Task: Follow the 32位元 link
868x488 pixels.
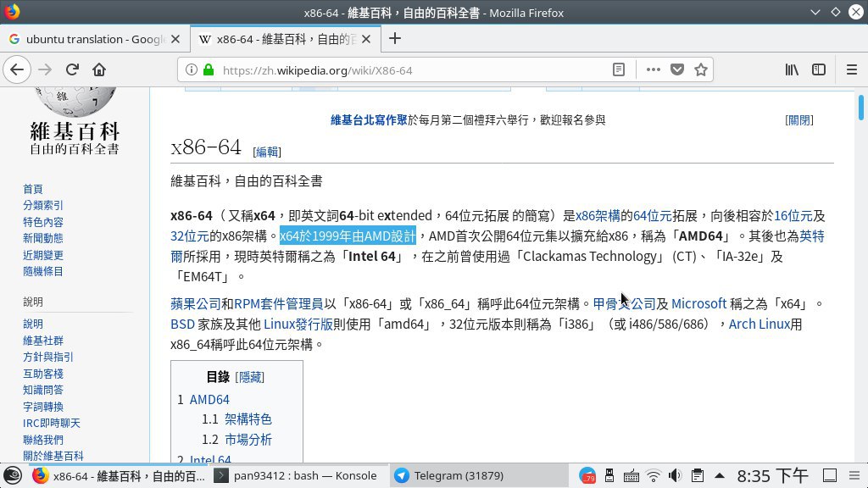Action: coord(190,236)
